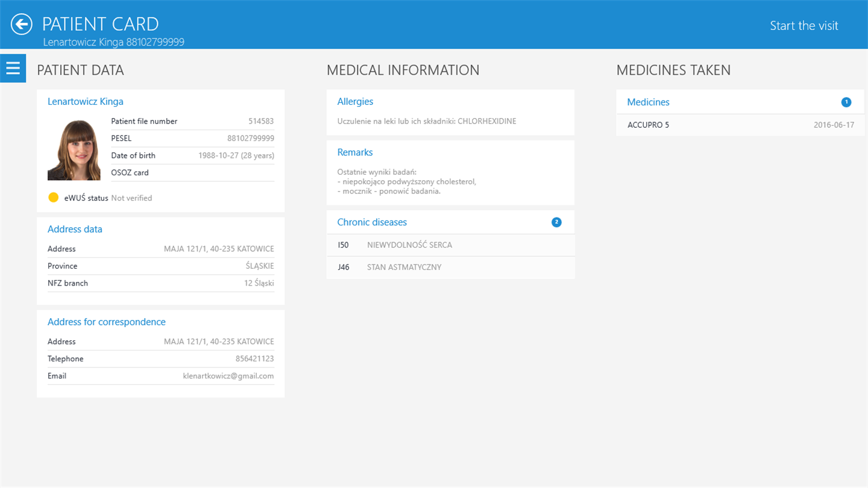The image size is (868, 488).
Task: Open the hamburger menu icon
Action: coord(13,68)
